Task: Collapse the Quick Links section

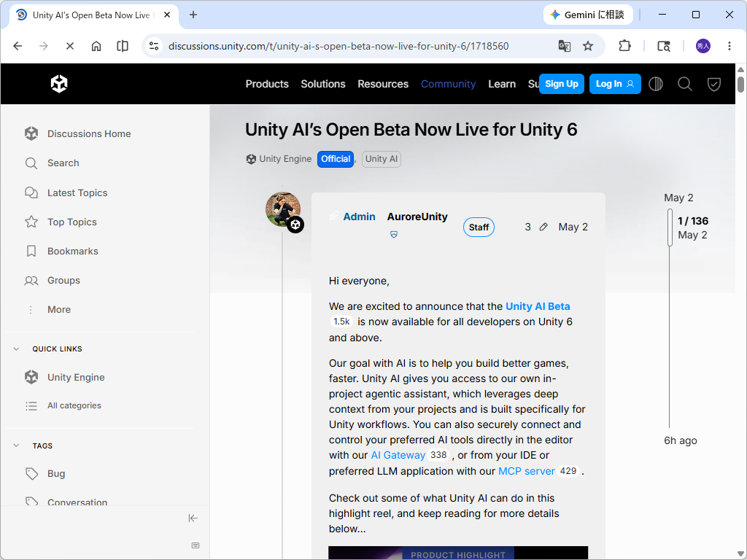Action: coord(16,349)
